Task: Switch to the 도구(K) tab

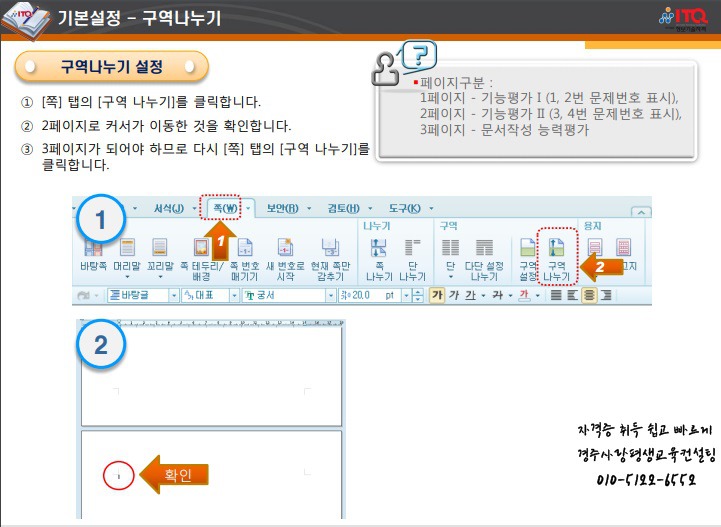Action: point(405,208)
